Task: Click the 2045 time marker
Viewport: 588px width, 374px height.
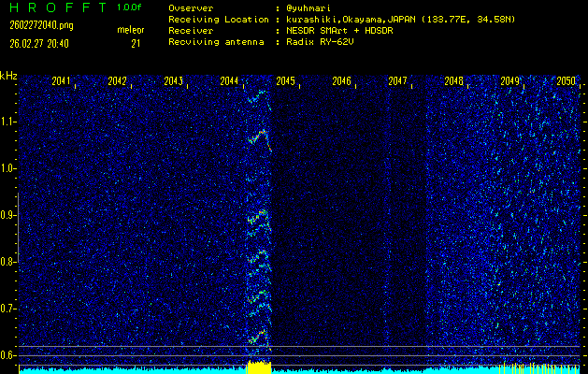Action: [x=286, y=82]
